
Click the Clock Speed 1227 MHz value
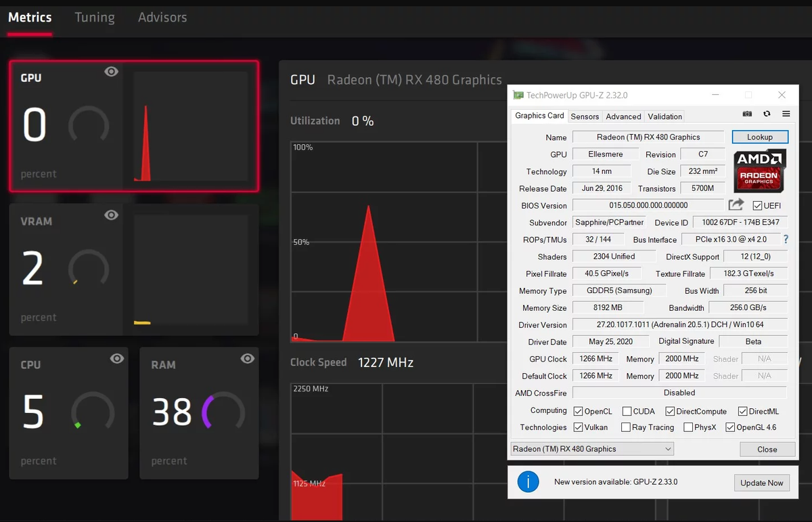click(385, 363)
